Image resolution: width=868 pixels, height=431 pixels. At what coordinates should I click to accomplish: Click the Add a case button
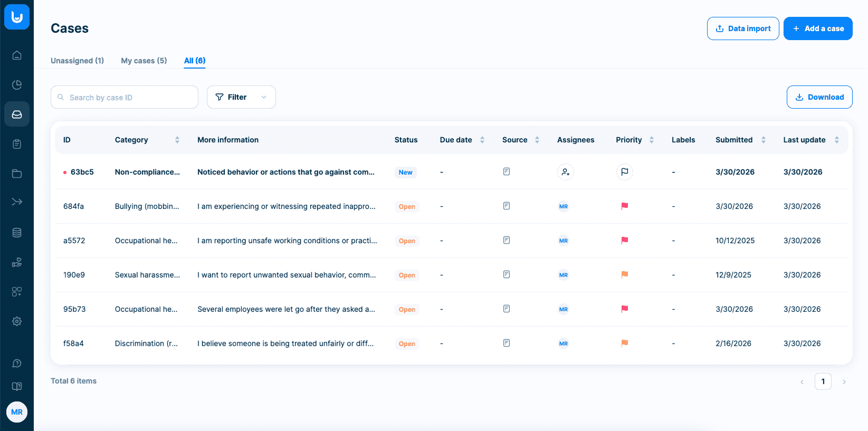pyautogui.click(x=817, y=28)
